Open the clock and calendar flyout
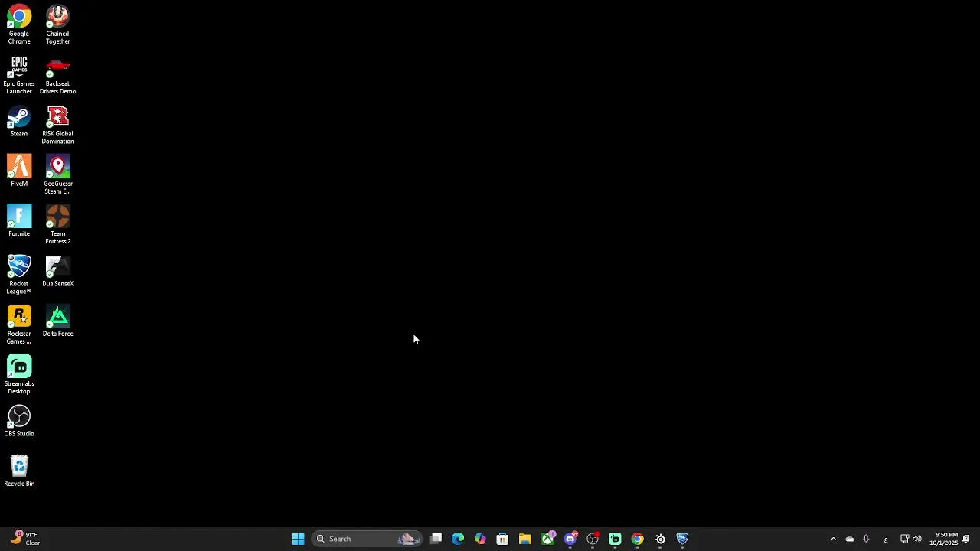The width and height of the screenshot is (980, 551). (943, 539)
